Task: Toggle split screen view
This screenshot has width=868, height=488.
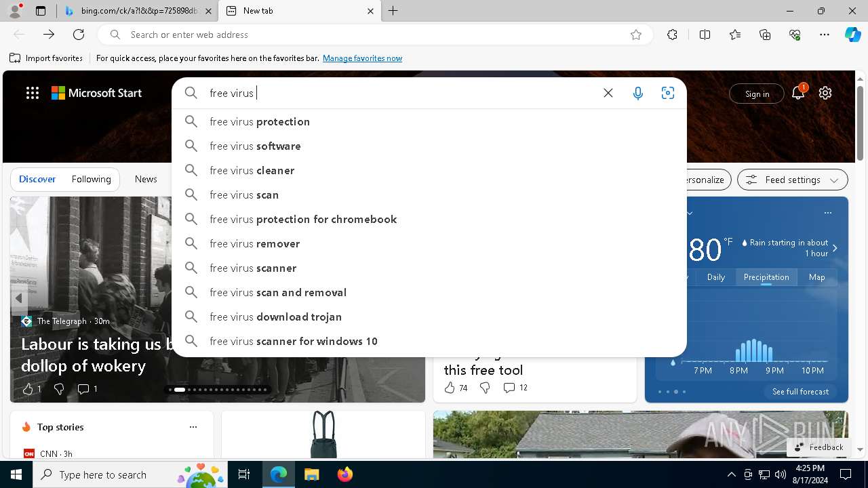Action: [705, 35]
